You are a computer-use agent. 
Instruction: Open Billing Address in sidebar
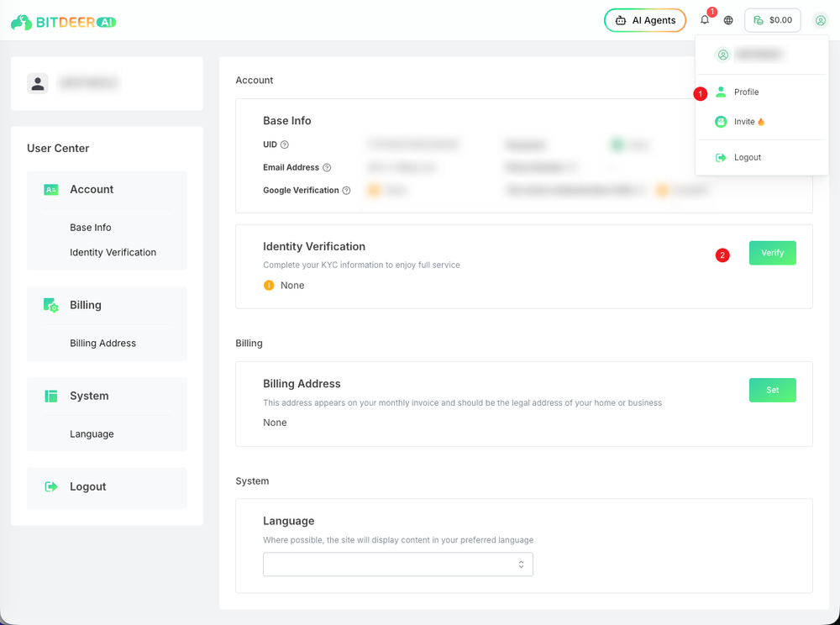coord(102,344)
